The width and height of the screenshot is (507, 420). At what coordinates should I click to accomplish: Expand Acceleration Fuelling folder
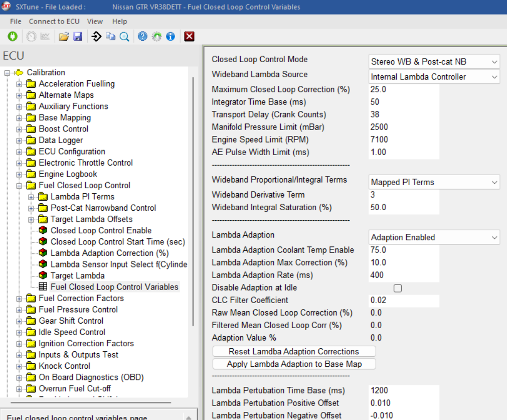tap(19, 84)
